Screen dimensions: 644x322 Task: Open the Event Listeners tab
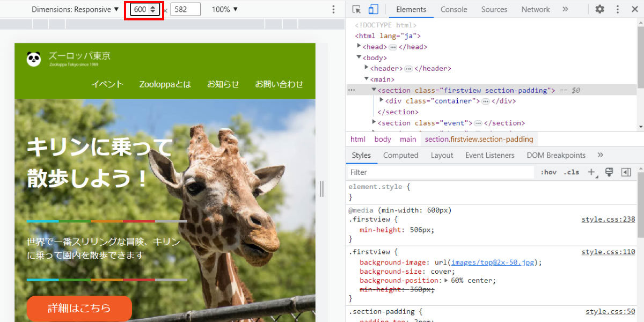[x=490, y=155]
